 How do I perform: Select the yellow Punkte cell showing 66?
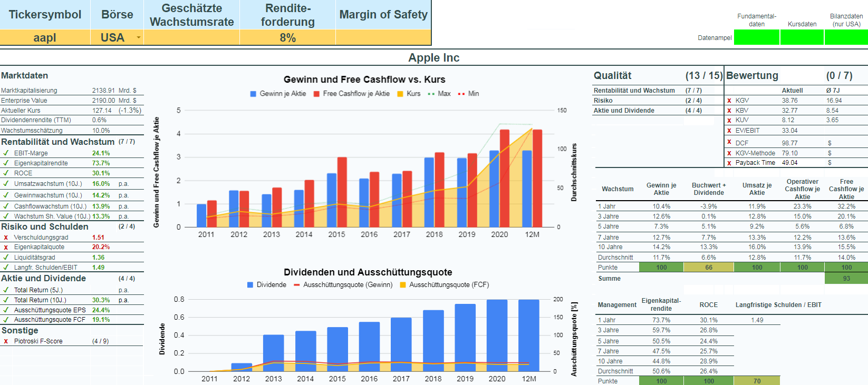tap(709, 268)
